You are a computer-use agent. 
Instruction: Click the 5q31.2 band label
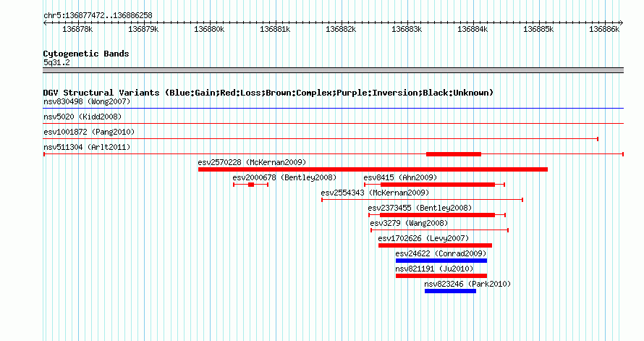tap(56, 63)
